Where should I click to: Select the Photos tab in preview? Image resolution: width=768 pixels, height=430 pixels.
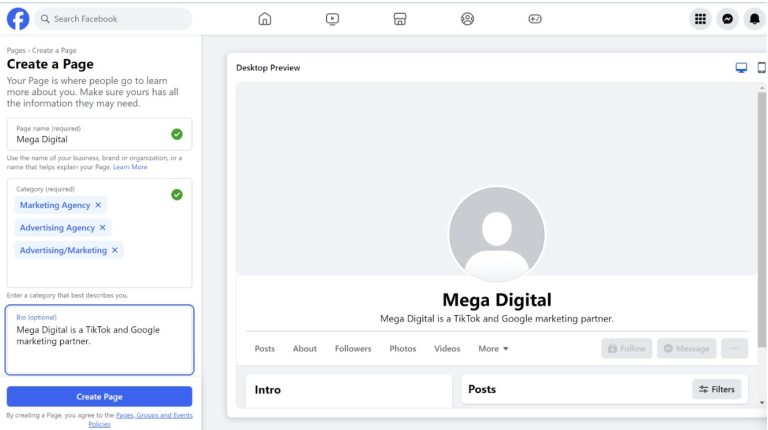coord(403,349)
